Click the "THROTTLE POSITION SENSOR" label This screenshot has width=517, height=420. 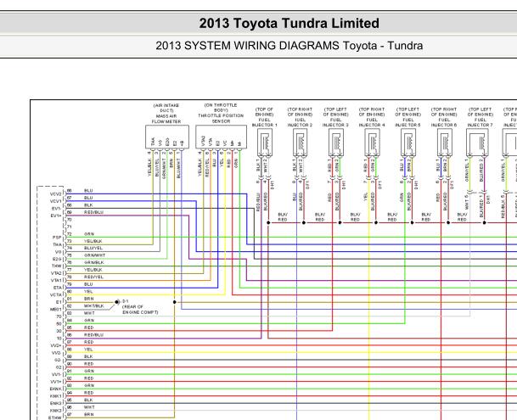click(221, 118)
